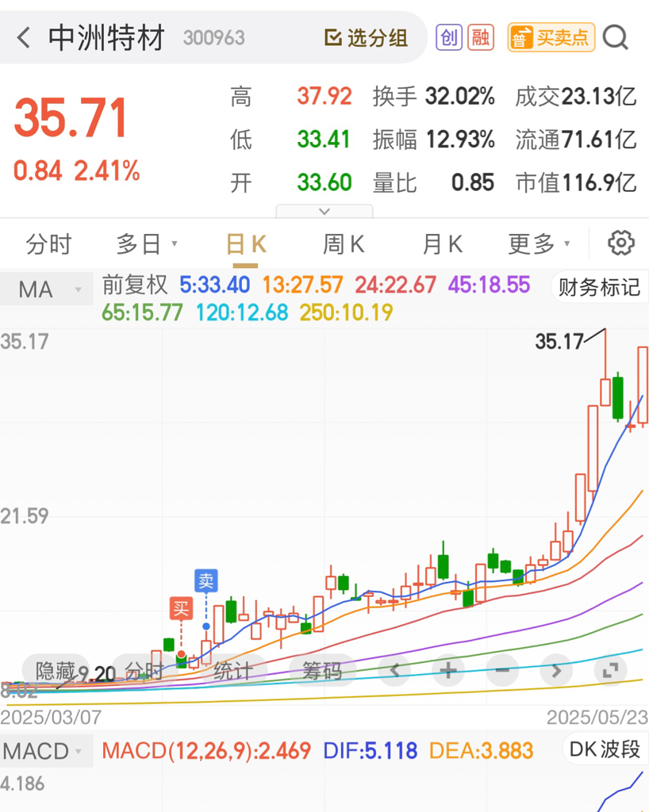The height and width of the screenshot is (812, 649).
Task: Tap the 融 margin trading badge
Action: 481,37
